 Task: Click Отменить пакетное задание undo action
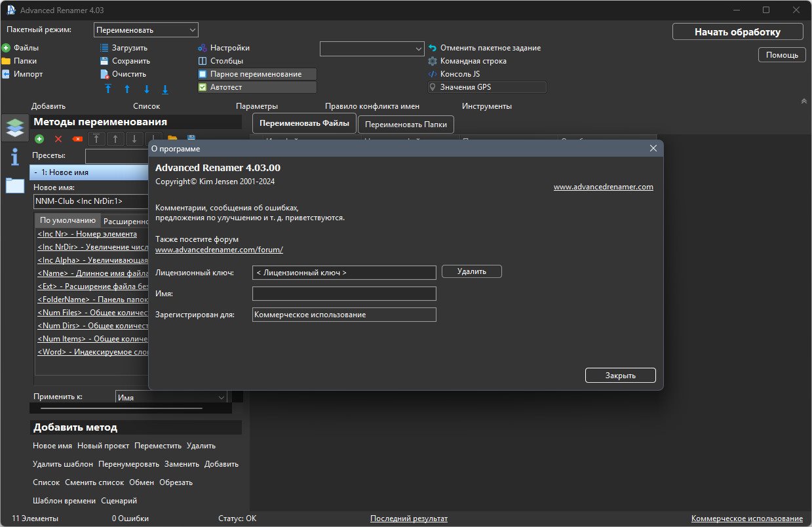coord(484,48)
